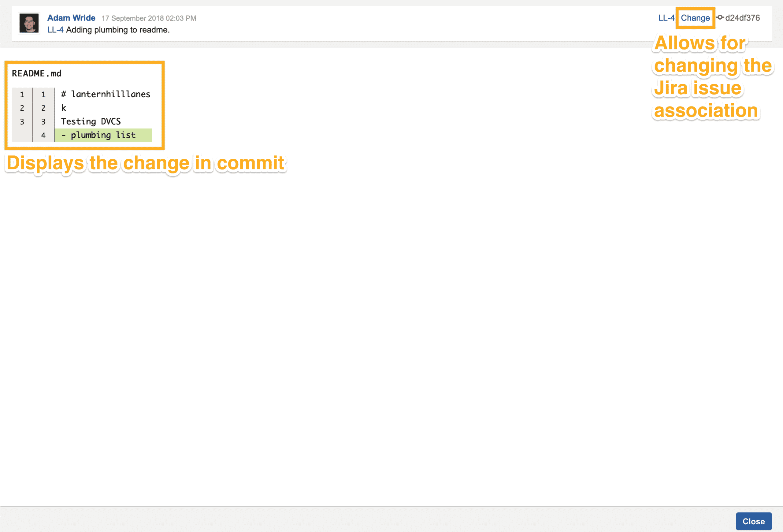This screenshot has height=532, width=783.
Task: Click new-file line number 4
Action: coord(43,136)
